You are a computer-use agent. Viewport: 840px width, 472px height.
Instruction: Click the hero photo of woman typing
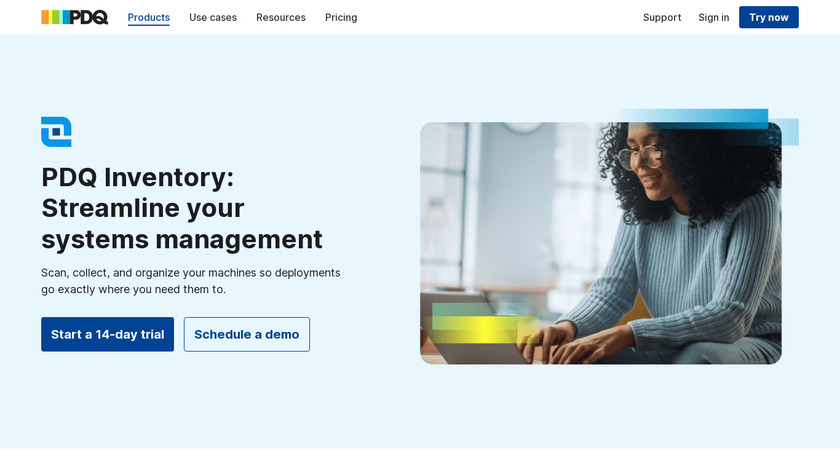point(601,243)
